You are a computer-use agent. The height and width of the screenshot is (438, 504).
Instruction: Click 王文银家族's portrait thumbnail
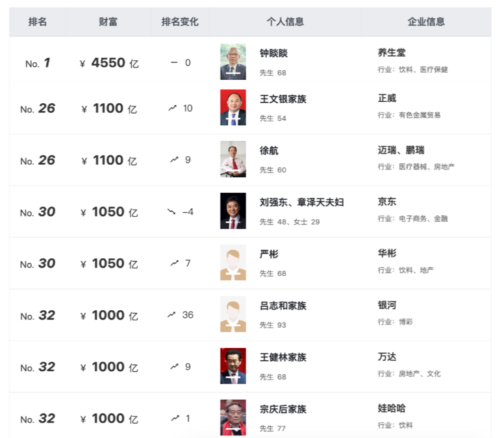click(233, 108)
